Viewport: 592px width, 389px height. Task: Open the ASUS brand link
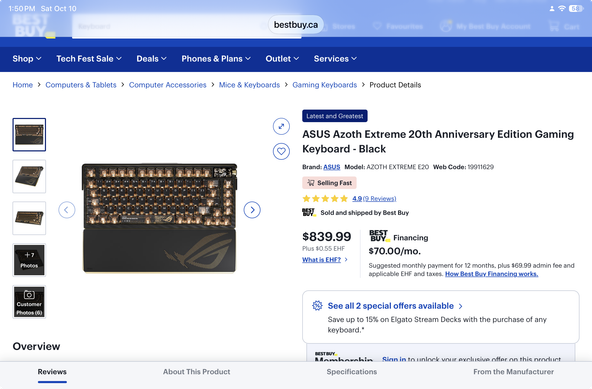(x=331, y=167)
